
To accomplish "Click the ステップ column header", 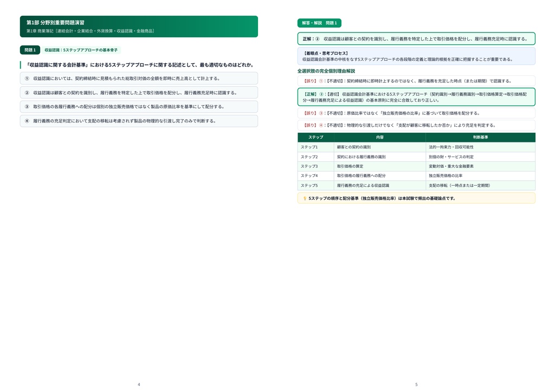I will [x=316, y=137].
